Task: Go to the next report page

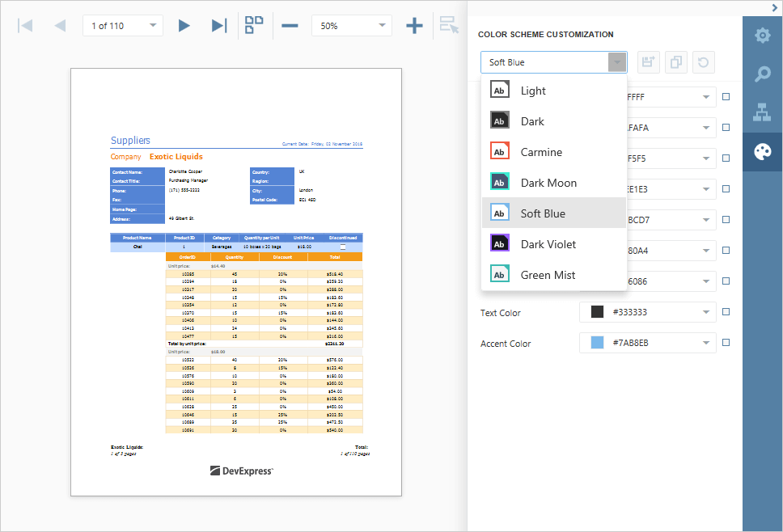Action: click(184, 26)
